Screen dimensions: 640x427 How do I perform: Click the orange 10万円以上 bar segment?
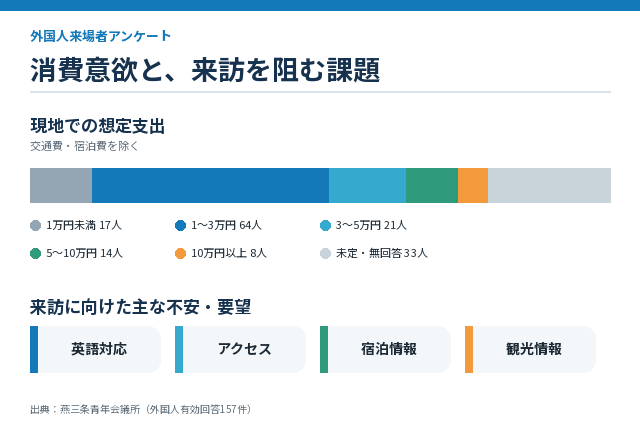tap(473, 185)
